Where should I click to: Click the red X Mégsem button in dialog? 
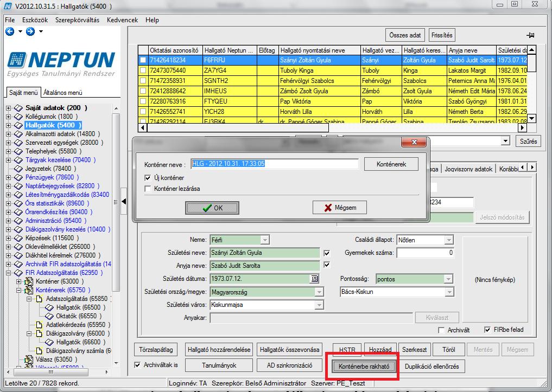(x=340, y=208)
